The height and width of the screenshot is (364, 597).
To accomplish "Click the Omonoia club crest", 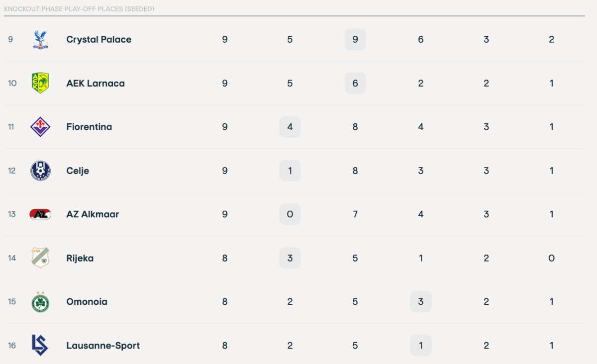I will click(x=40, y=302).
